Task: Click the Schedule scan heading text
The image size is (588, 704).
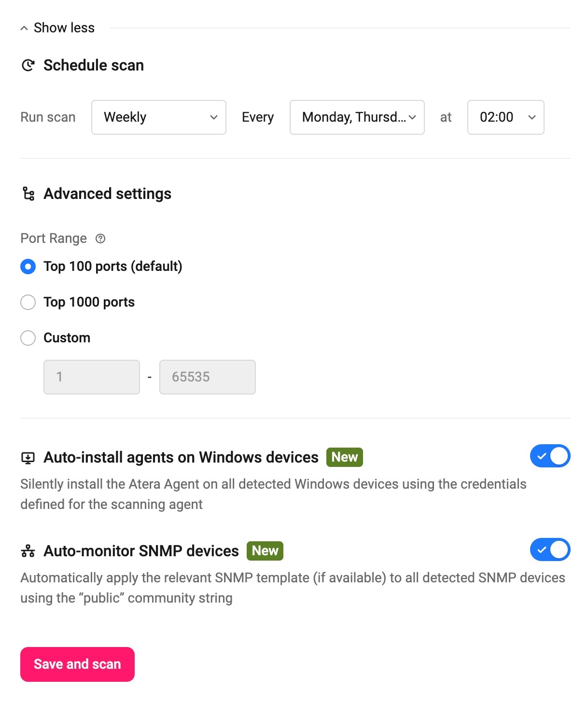Action: tap(94, 65)
